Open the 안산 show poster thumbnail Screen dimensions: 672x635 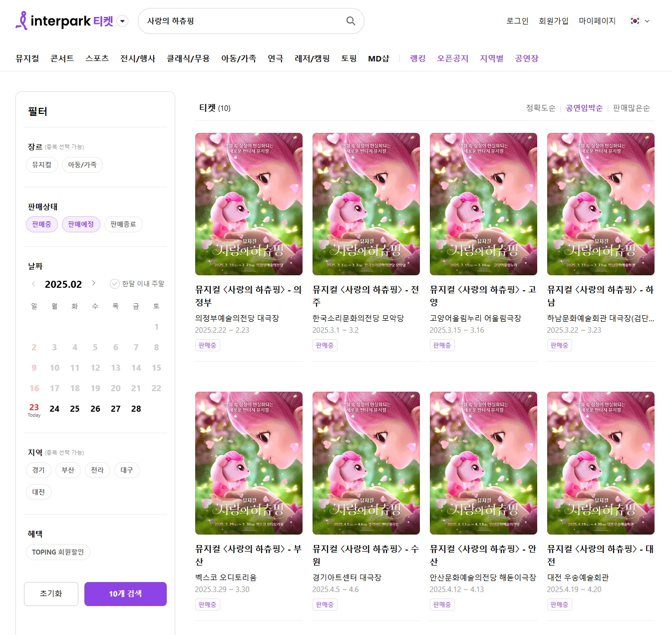pos(483,463)
